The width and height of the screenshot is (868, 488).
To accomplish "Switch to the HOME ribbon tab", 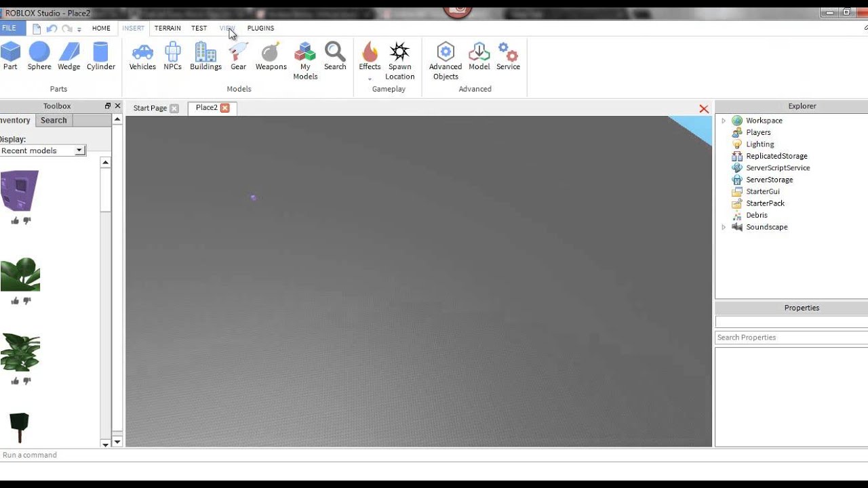I will tap(101, 28).
